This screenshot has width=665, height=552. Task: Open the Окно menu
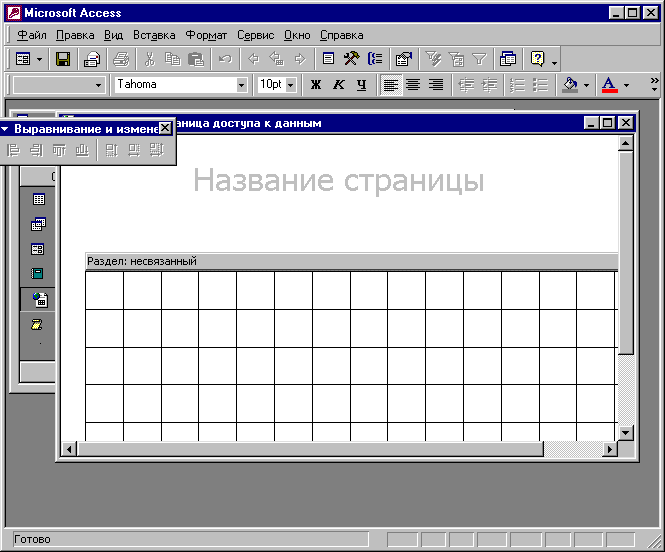coord(297,35)
